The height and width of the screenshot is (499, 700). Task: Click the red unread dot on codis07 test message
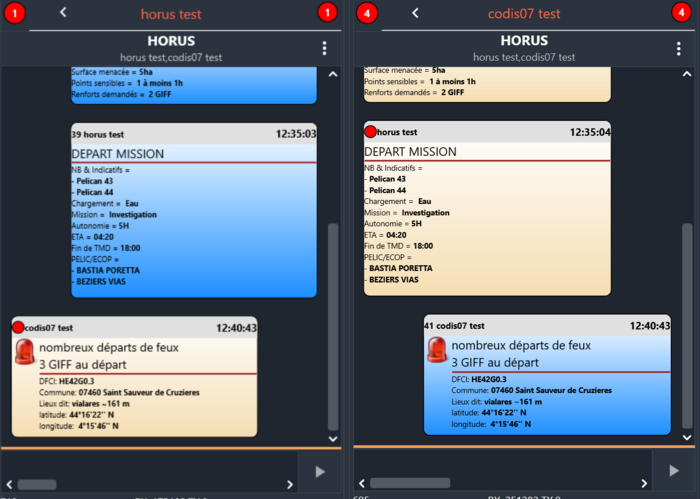[x=18, y=327]
